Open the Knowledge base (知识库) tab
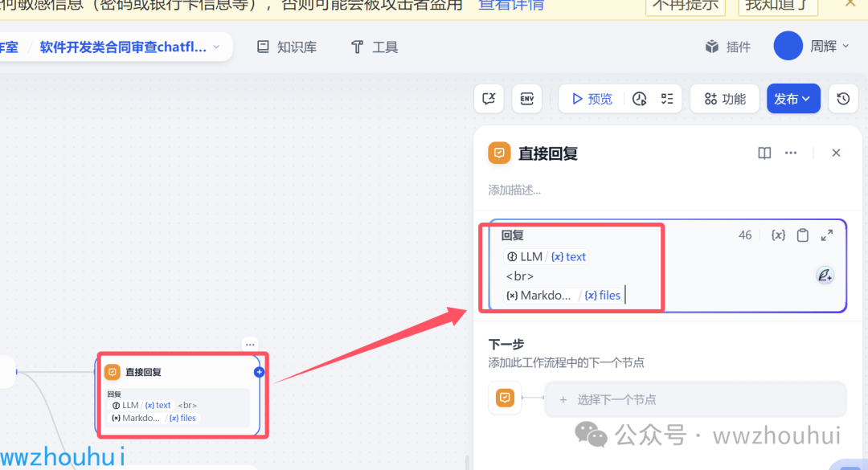 coord(287,47)
